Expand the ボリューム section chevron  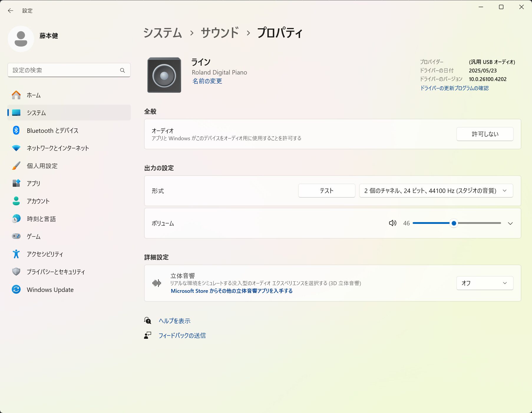pos(510,223)
